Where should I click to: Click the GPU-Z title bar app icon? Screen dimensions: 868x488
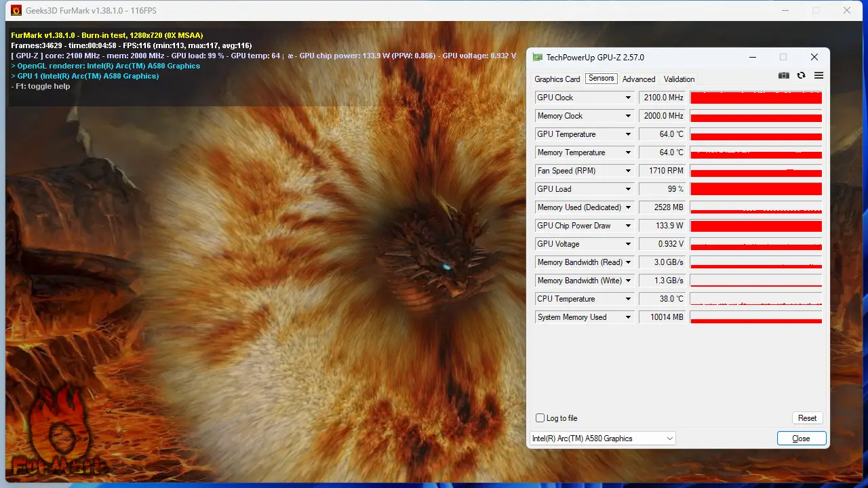click(x=538, y=58)
